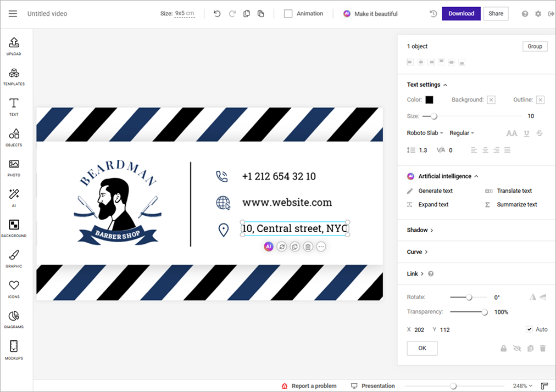The width and height of the screenshot is (556, 392).
Task: Open the black text Color swatch
Action: click(x=429, y=99)
